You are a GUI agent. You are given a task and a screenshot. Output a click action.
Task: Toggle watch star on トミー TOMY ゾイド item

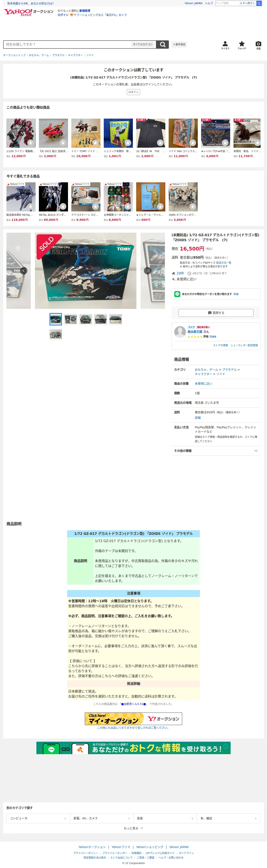[x=95, y=143]
